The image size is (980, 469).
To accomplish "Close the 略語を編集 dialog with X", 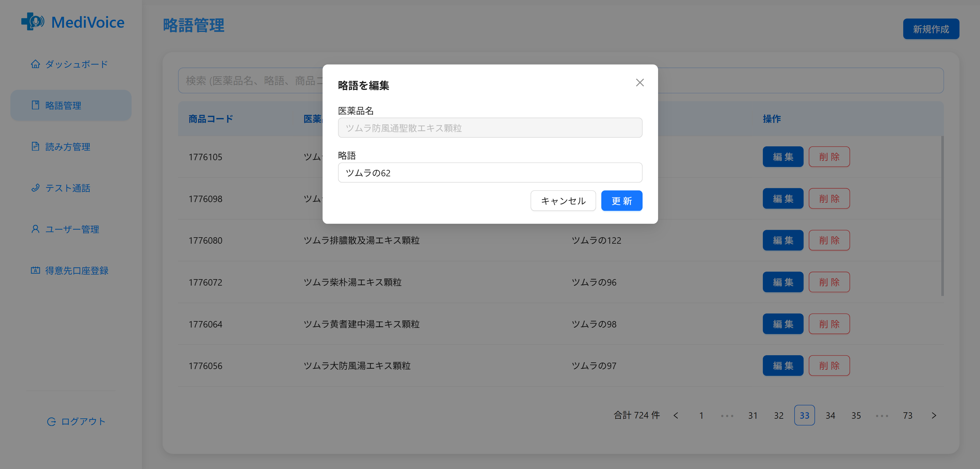I will coord(639,83).
